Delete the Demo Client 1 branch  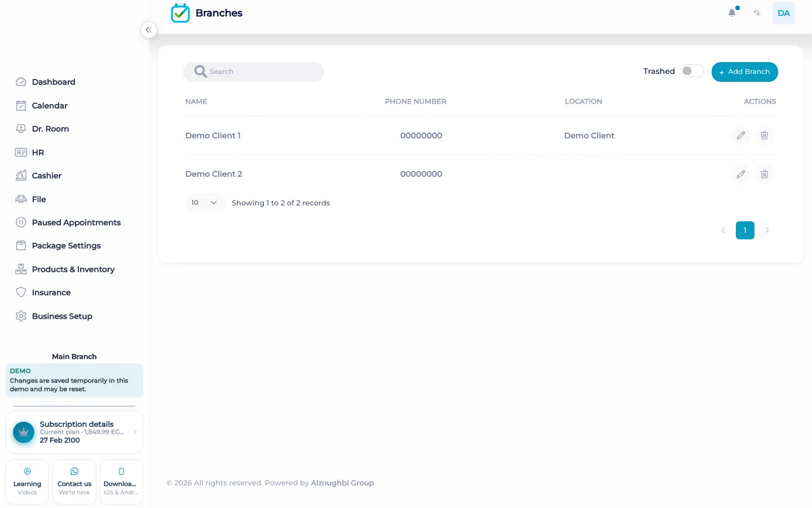tap(764, 135)
